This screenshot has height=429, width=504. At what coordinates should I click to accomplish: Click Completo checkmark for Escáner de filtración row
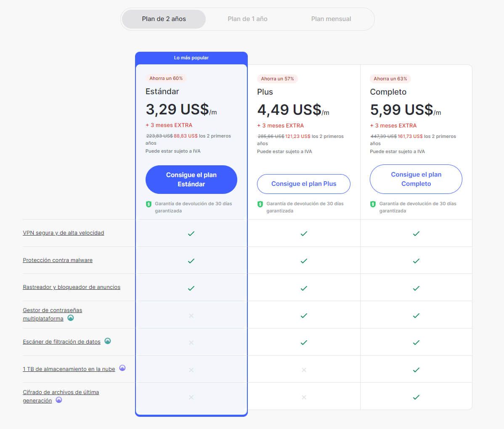point(416,342)
